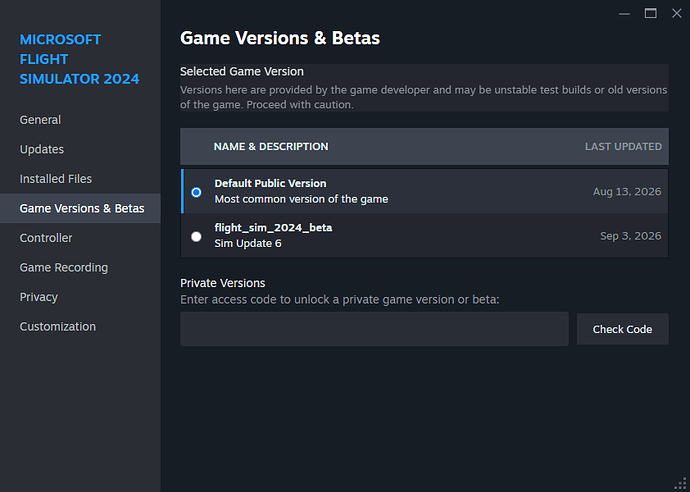Click the LAST UPDATED column header

pos(623,147)
